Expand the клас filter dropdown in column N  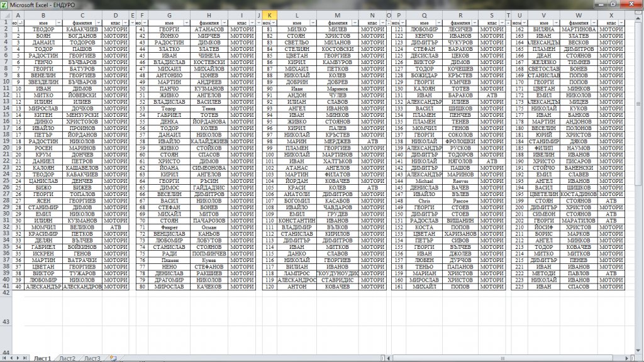point(382,22)
